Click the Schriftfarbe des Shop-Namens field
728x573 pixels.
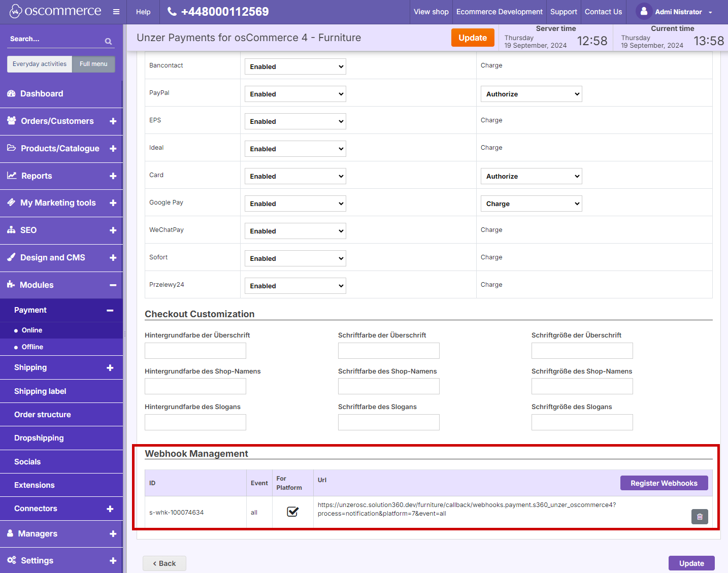click(389, 386)
